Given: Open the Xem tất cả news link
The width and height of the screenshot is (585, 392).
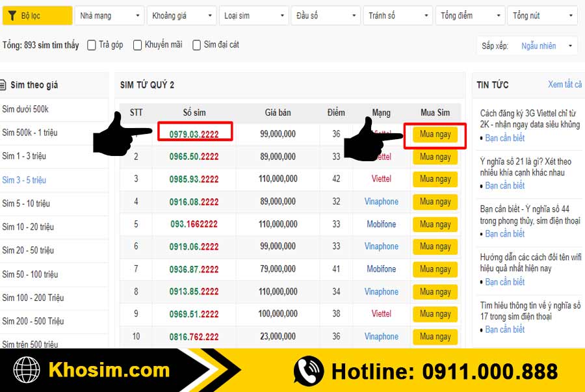Looking at the screenshot, I should 564,85.
